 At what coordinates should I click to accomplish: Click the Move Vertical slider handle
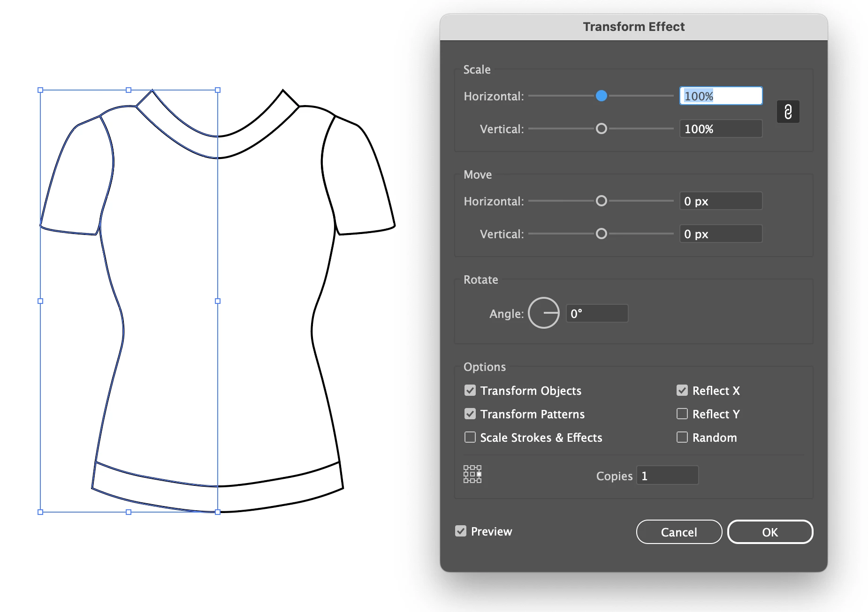point(602,234)
